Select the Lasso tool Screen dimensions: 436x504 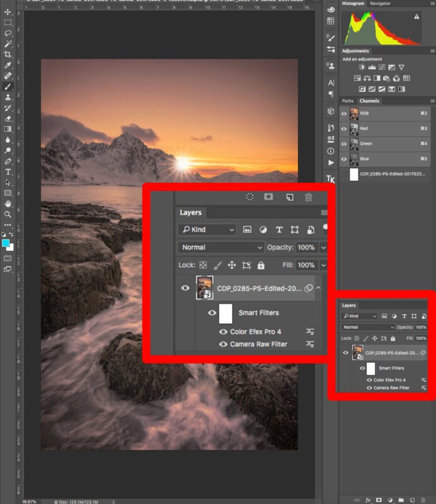pyautogui.click(x=8, y=33)
